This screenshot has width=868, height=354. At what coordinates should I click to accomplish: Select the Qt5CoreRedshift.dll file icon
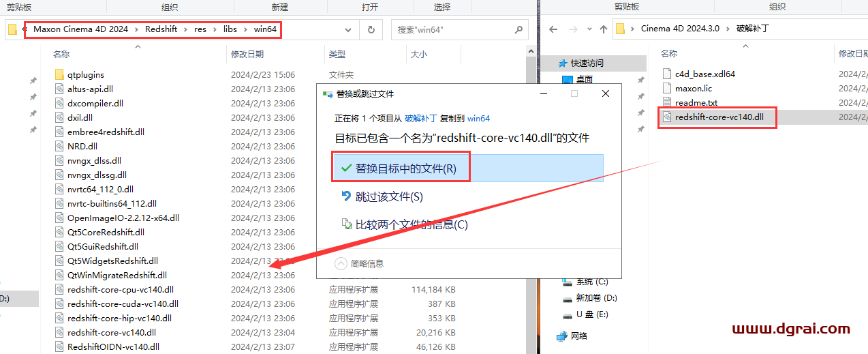click(59, 232)
